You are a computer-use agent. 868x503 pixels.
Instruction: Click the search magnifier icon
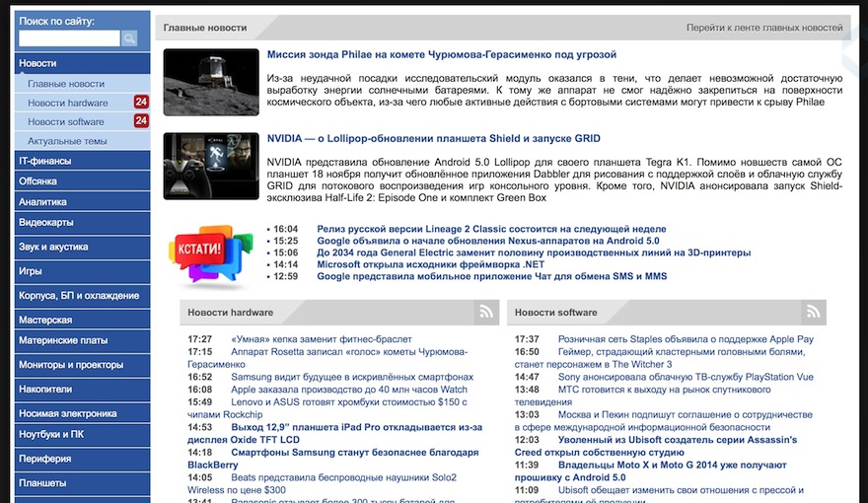point(129,38)
